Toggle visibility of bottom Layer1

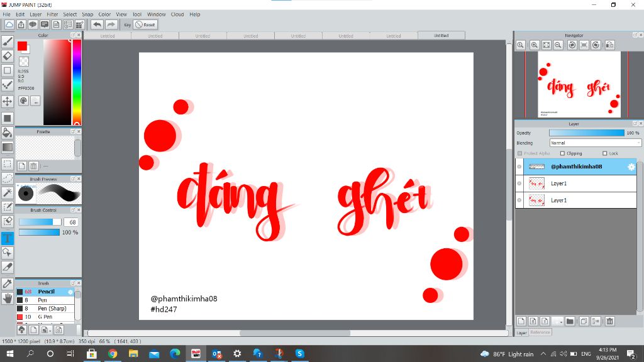coord(519,200)
